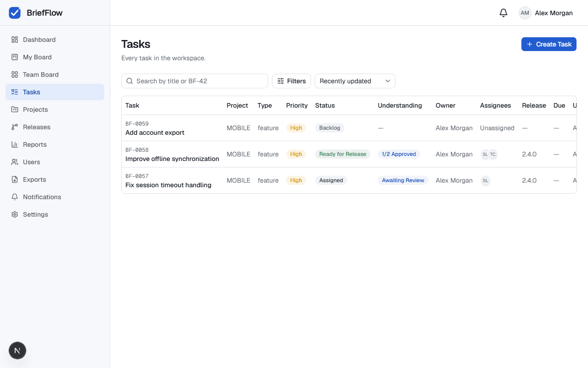Click the 1/2 Approved badge
Viewport: 588px width, 368px height.
click(399, 154)
